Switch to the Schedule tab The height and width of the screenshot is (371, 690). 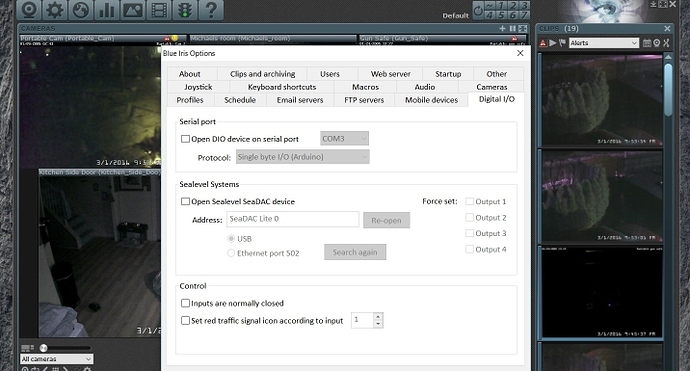click(x=240, y=100)
